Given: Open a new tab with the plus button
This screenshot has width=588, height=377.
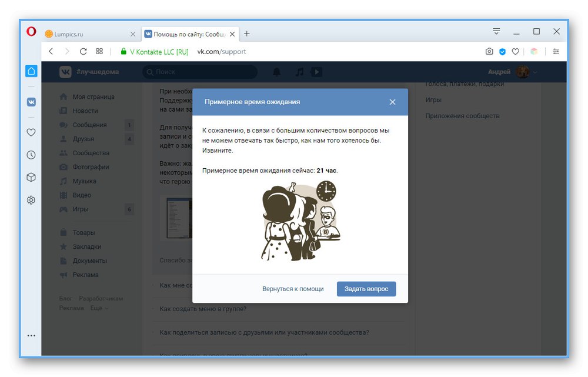Looking at the screenshot, I should (x=247, y=34).
